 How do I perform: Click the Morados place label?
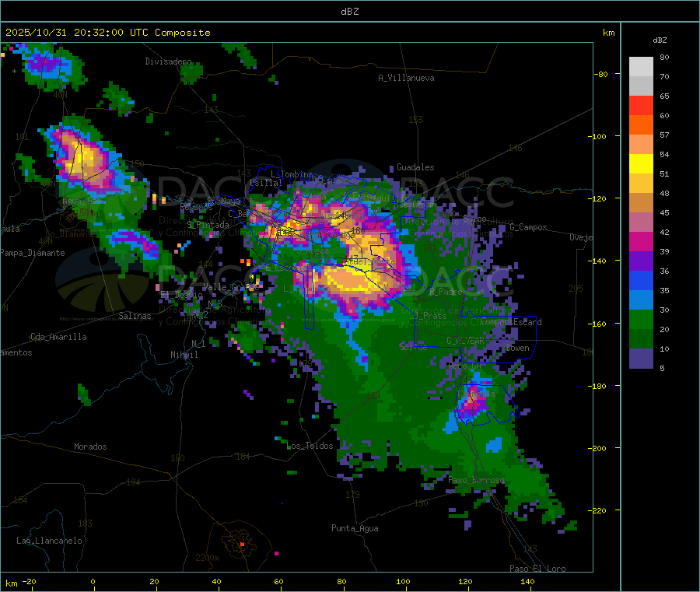tap(90, 447)
